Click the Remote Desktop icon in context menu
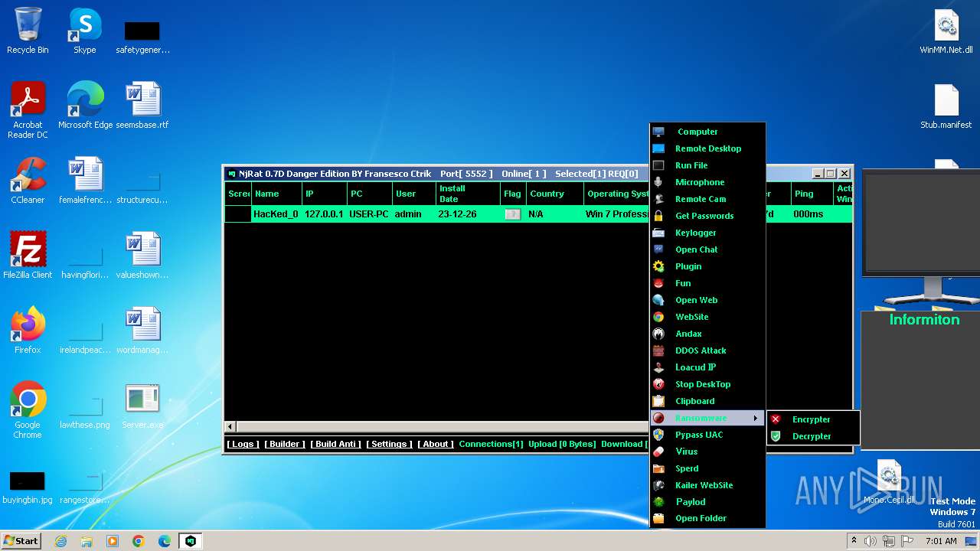This screenshot has width=980, height=551. click(x=658, y=148)
